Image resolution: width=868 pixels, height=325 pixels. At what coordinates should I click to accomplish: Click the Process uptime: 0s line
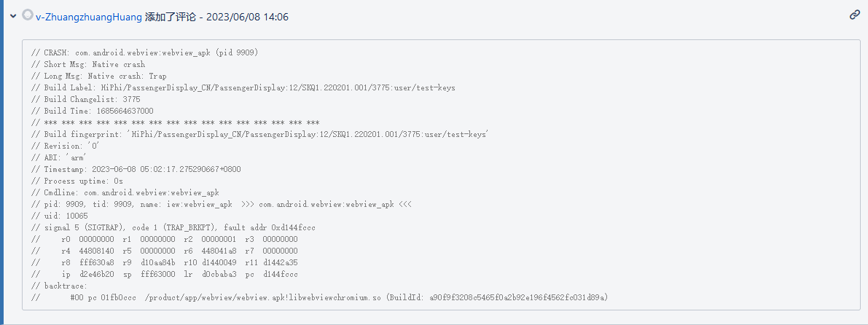pyautogui.click(x=77, y=181)
